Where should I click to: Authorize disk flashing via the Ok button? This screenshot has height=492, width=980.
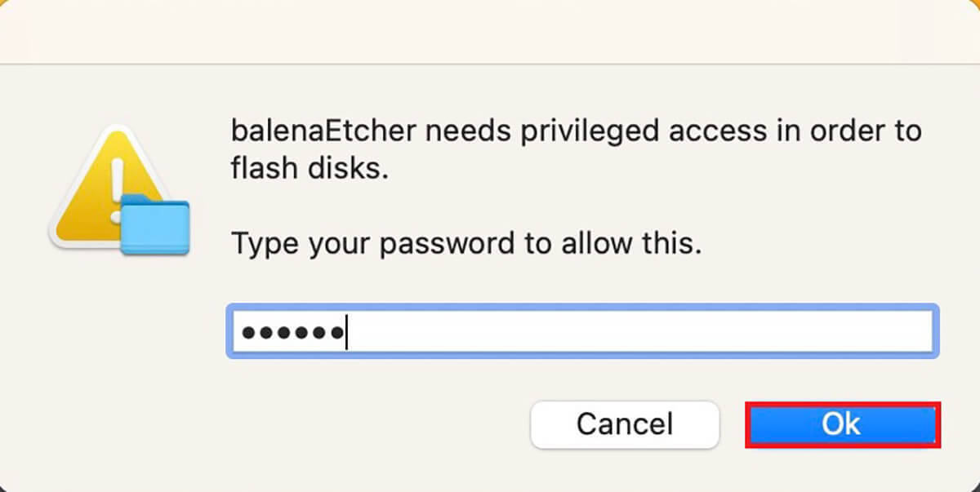[x=842, y=424]
